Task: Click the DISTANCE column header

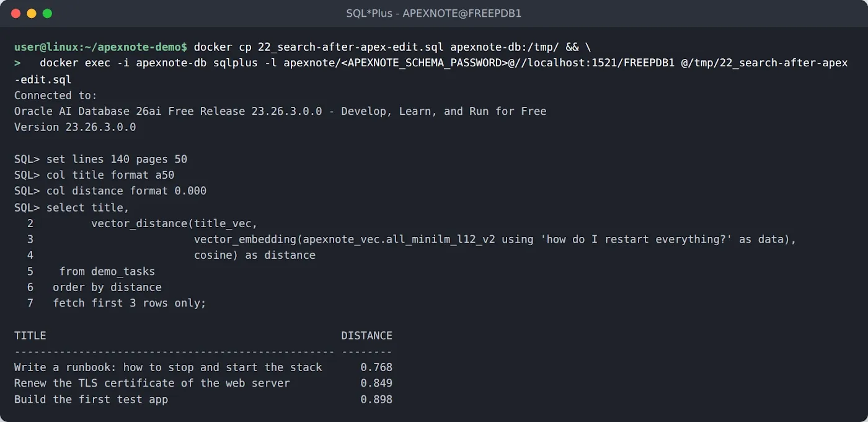Action: [367, 336]
